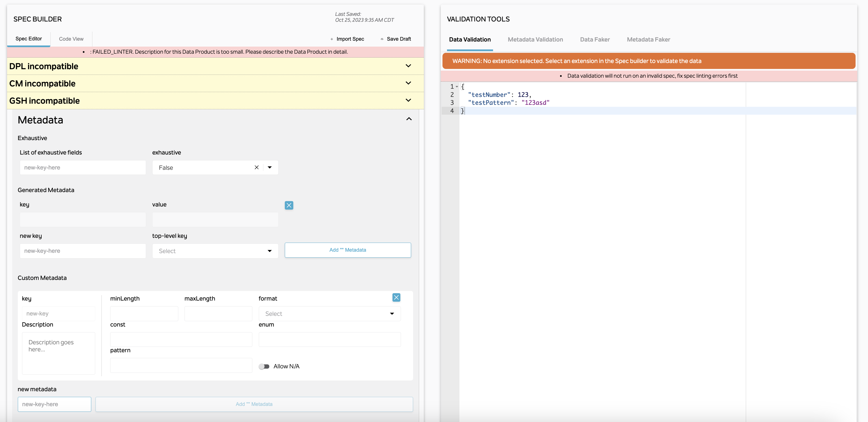Clear the exhaustive False selection
The height and width of the screenshot is (422, 868).
257,168
